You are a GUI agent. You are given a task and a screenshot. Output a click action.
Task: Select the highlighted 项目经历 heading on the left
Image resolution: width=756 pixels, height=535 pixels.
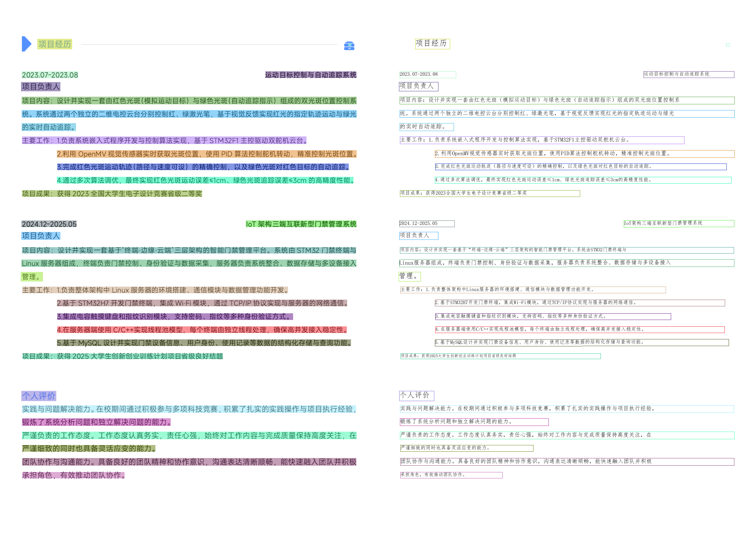[x=55, y=44]
